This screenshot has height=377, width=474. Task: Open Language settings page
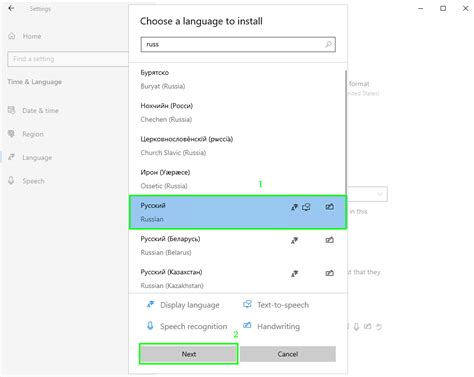click(x=30, y=157)
